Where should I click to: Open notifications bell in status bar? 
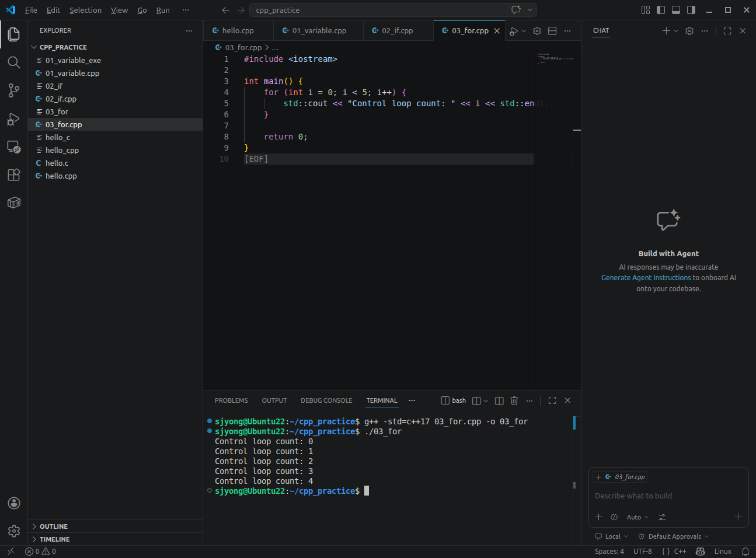pos(745,552)
